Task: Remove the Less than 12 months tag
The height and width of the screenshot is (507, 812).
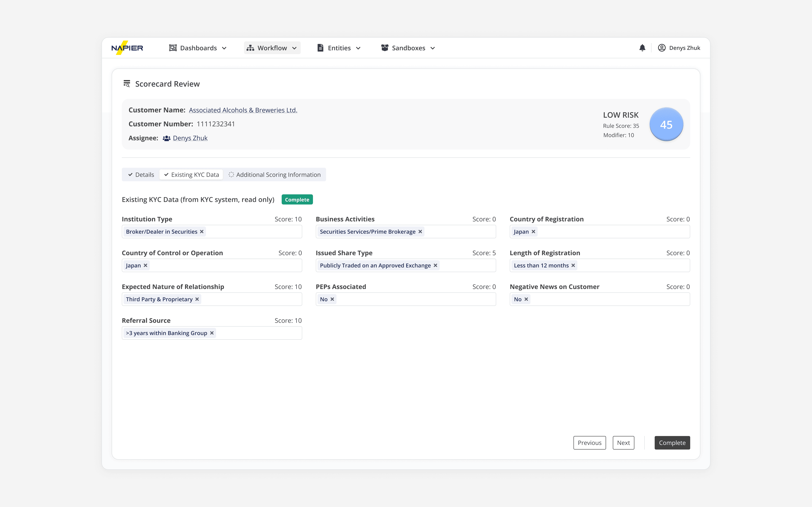Action: coord(573,266)
